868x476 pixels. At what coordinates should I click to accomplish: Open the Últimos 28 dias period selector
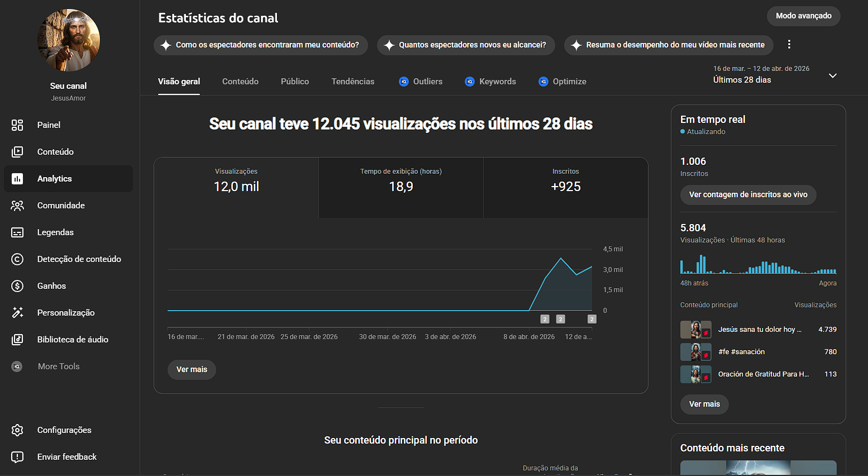(x=775, y=74)
